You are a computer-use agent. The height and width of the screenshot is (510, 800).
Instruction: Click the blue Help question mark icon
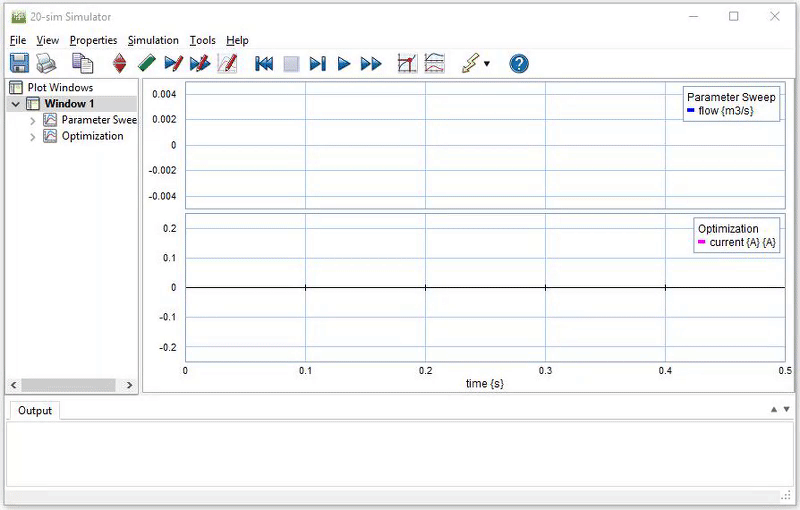click(x=518, y=64)
